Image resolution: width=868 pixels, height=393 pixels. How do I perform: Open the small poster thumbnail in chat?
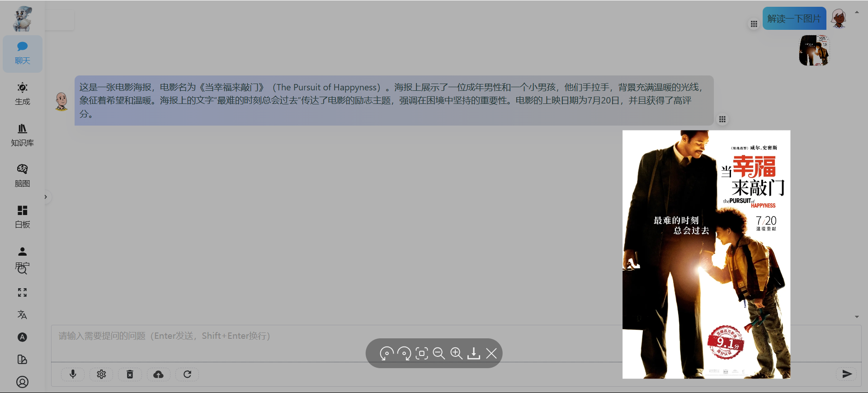pos(814,51)
